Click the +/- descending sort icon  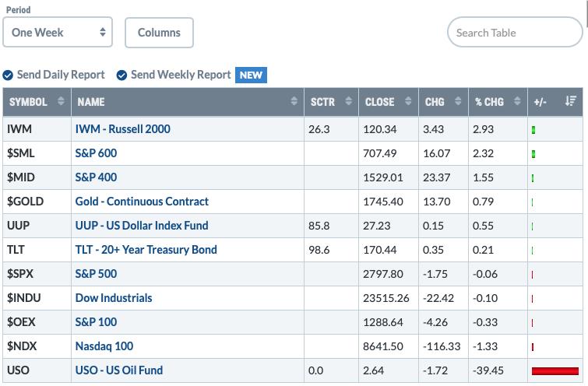pos(570,101)
